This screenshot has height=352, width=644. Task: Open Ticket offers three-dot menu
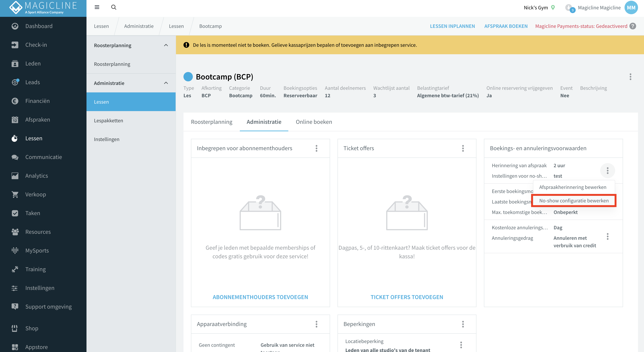point(463,148)
